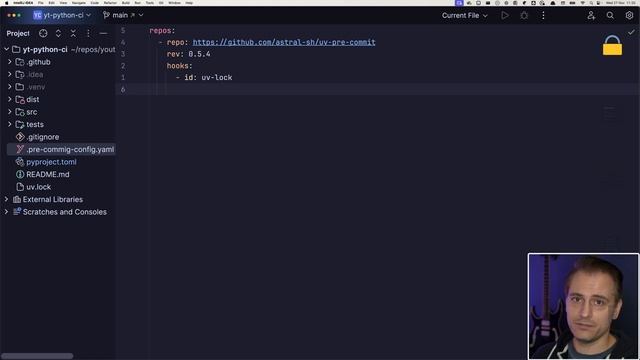Click Expand All icon in Project panel
Image resolution: width=640 pixels, height=360 pixels.
[x=58, y=33]
